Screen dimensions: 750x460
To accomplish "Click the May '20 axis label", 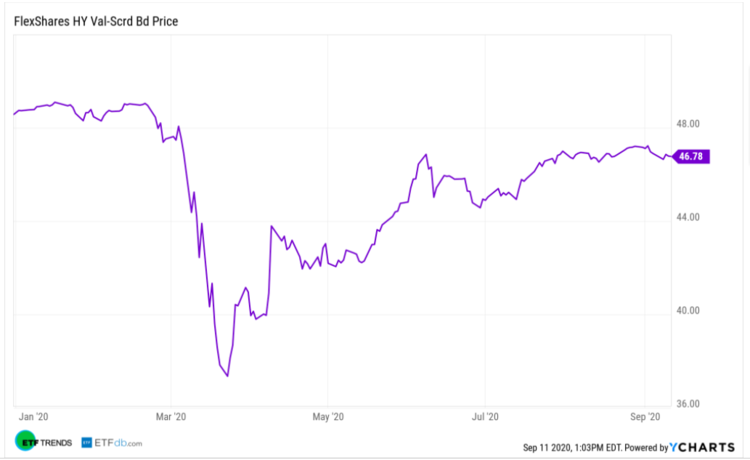I will (x=328, y=415).
